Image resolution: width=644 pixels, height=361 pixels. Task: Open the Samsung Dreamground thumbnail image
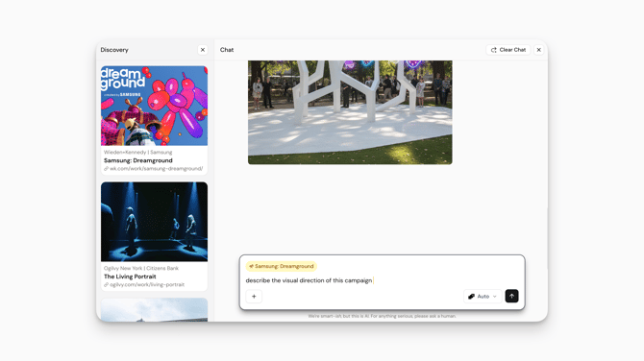pyautogui.click(x=154, y=106)
